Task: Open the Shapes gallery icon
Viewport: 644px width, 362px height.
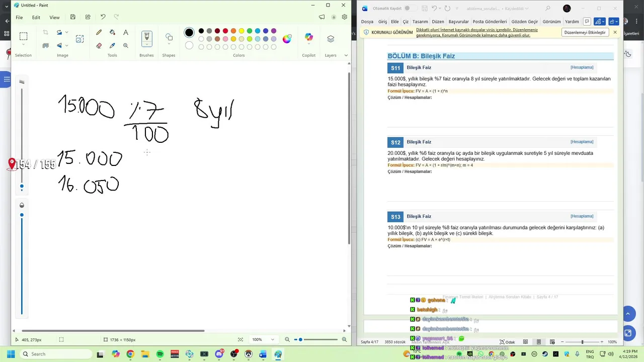Action: 169,37
